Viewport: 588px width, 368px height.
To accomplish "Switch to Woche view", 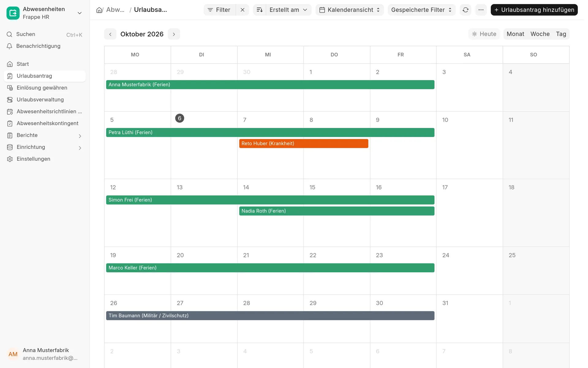I will 540,34.
